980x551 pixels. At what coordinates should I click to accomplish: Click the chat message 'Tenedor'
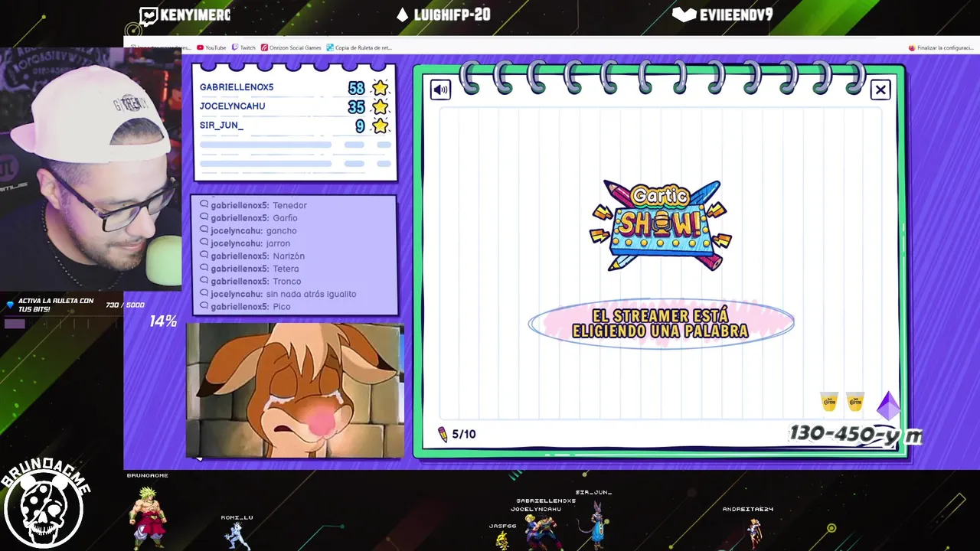pyautogui.click(x=289, y=205)
